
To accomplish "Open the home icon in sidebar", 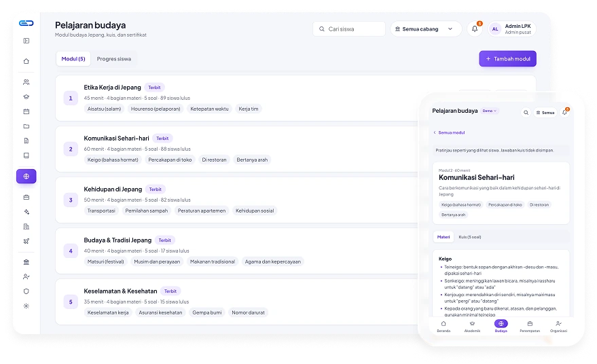I will 26,61.
